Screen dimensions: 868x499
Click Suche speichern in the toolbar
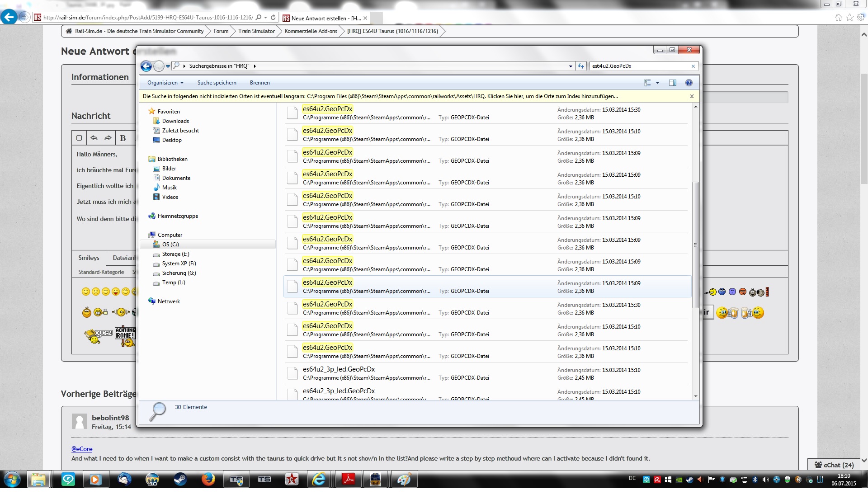tap(217, 83)
